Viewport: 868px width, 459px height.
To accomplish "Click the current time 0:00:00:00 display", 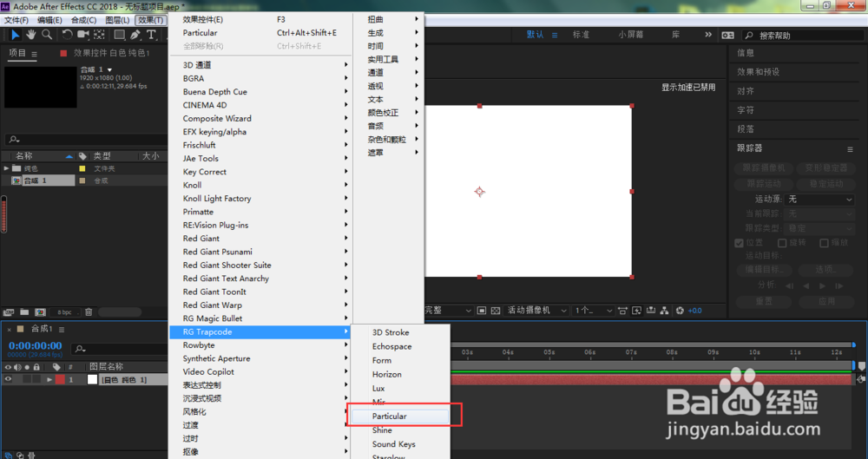I will click(x=36, y=345).
